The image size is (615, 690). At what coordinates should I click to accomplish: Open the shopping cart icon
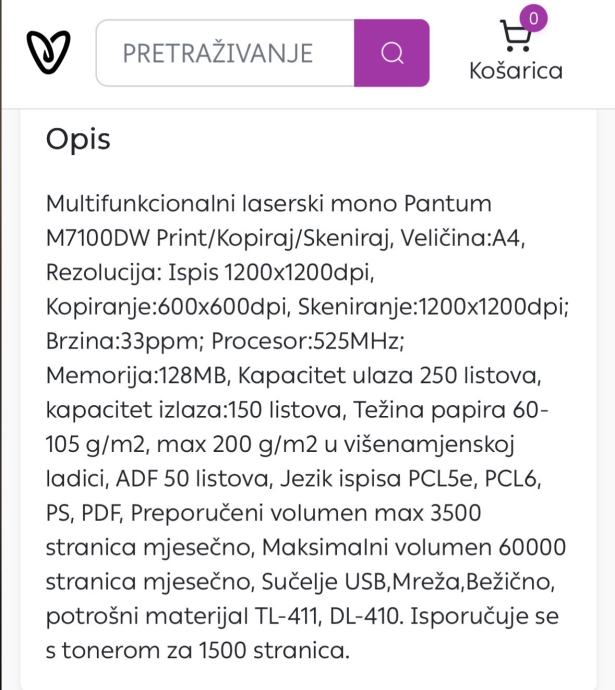click(516, 38)
